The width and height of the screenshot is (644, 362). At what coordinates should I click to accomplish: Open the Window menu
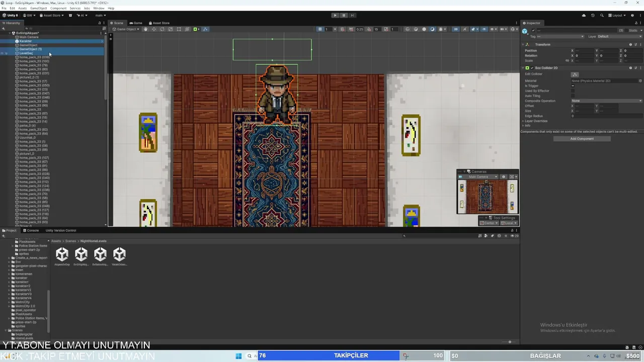point(99,9)
